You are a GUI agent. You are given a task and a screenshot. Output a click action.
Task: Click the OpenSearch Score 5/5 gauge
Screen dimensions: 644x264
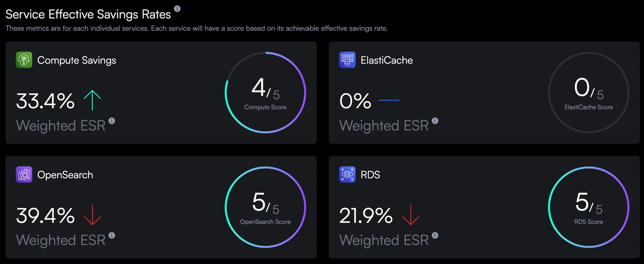[265, 207]
